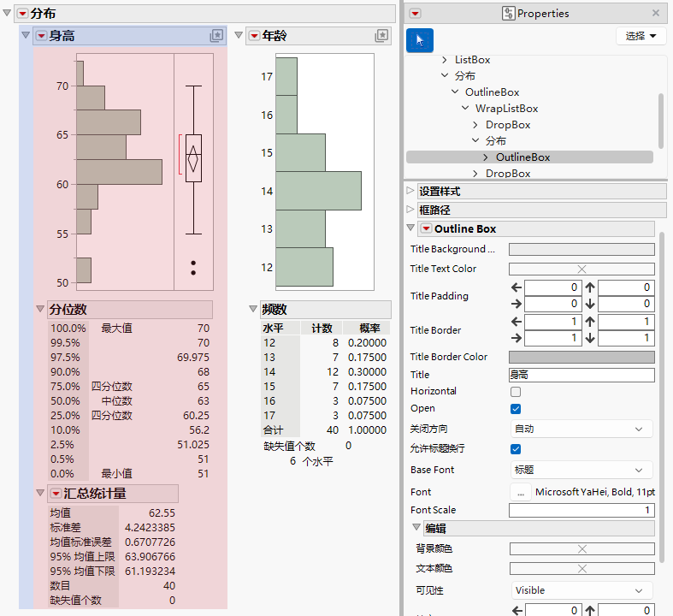This screenshot has height=616, width=673.
Task: Open the Base Font dropdown
Action: [582, 470]
